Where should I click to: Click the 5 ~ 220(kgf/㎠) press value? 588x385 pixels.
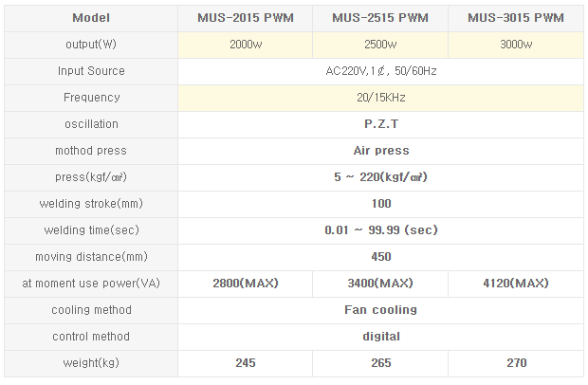(381, 177)
